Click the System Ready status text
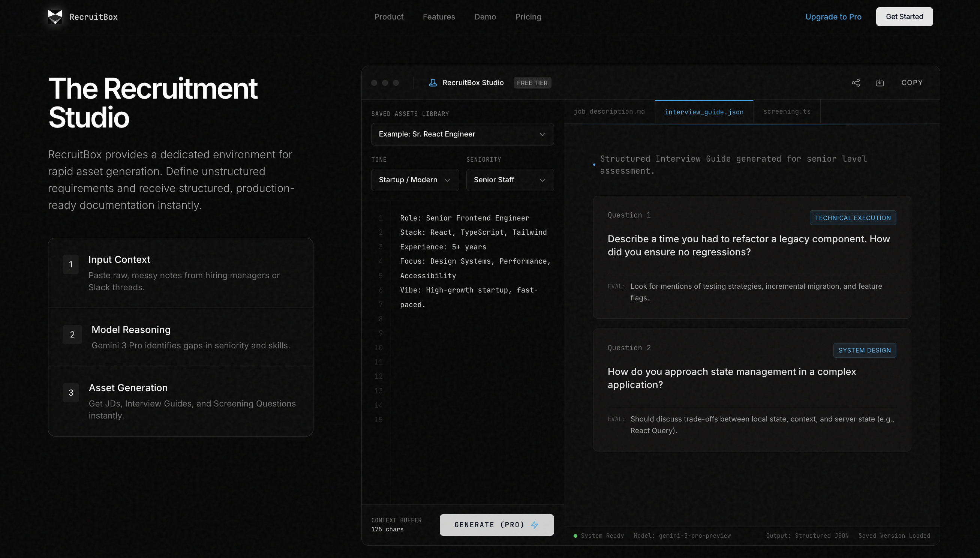 pyautogui.click(x=602, y=536)
